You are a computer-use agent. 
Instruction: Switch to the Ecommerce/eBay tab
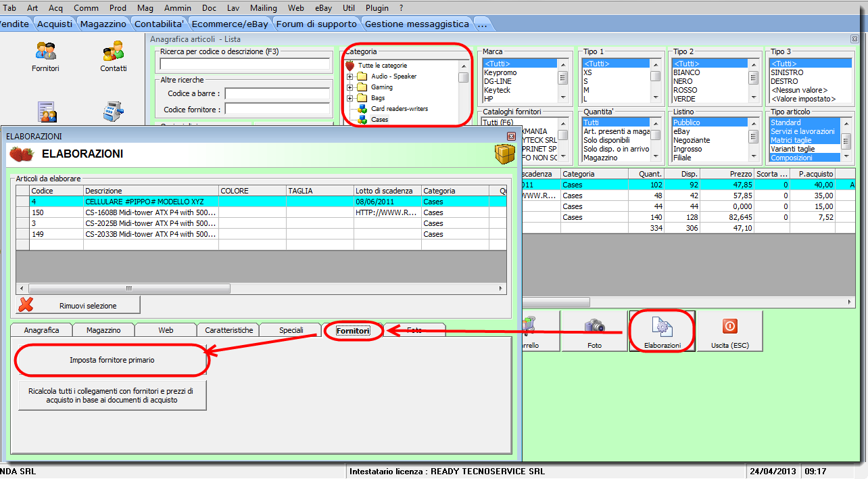230,24
